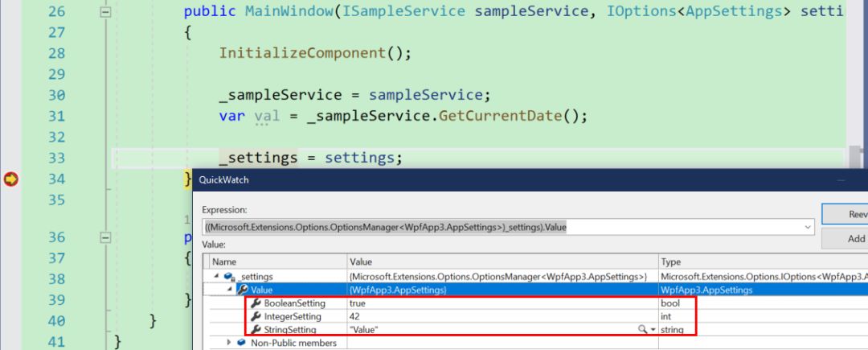This screenshot has width=868, height=350.
Task: Click the QuickWatch title bar text
Action: click(223, 180)
